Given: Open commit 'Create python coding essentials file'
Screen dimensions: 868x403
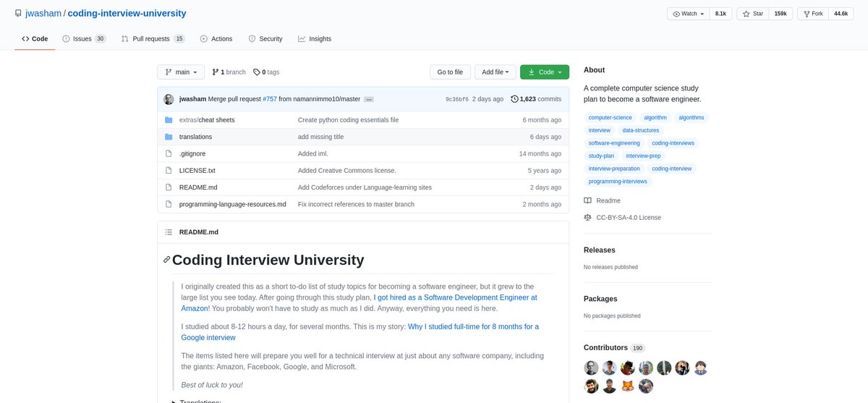Looking at the screenshot, I should (x=349, y=119).
